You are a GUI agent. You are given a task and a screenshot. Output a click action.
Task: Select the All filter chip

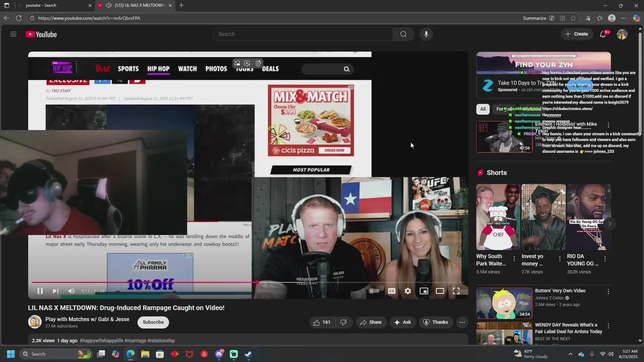pyautogui.click(x=483, y=109)
